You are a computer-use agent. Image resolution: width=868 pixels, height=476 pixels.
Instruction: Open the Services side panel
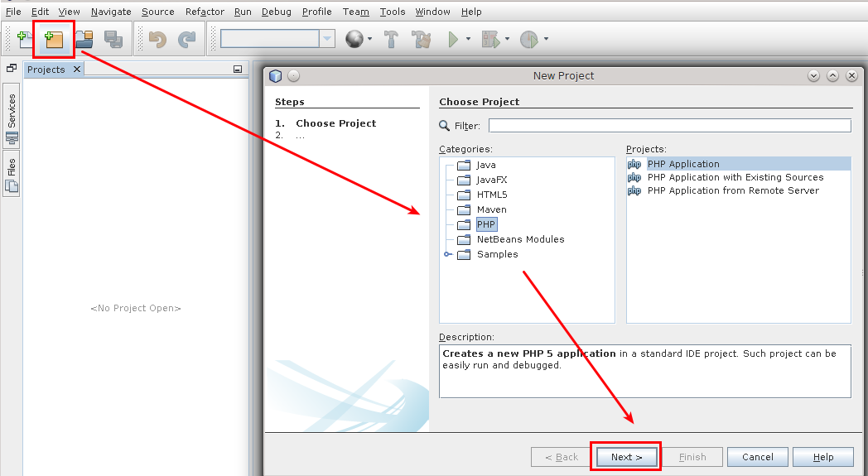12,115
